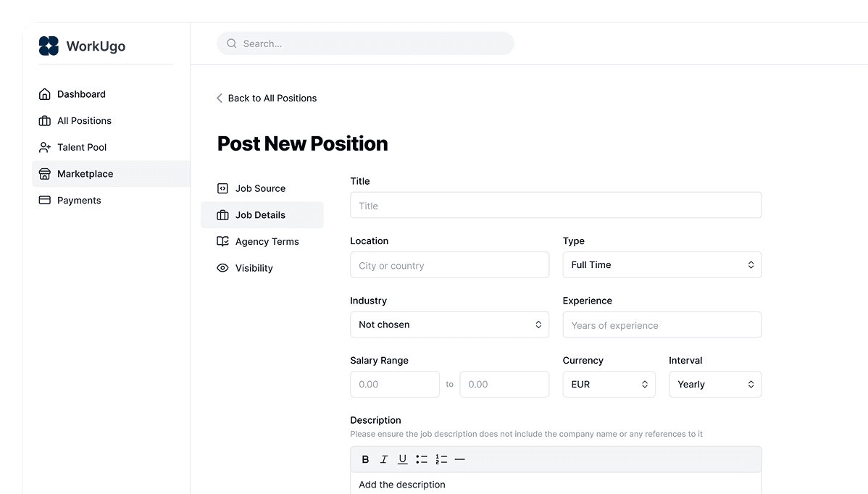Click the WorkUgo logo icon
The height and width of the screenshot is (494, 868).
(49, 46)
